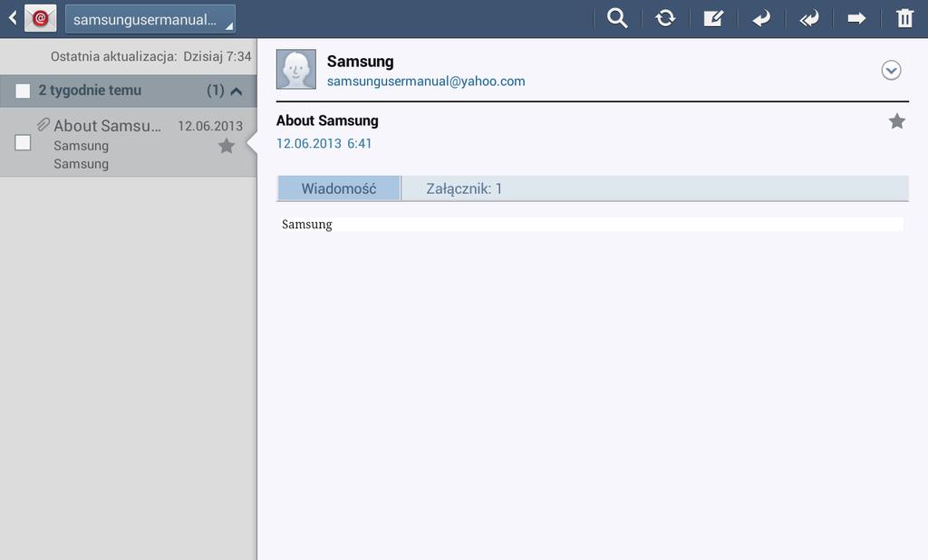
Task: Compose a new email
Action: pos(713,18)
